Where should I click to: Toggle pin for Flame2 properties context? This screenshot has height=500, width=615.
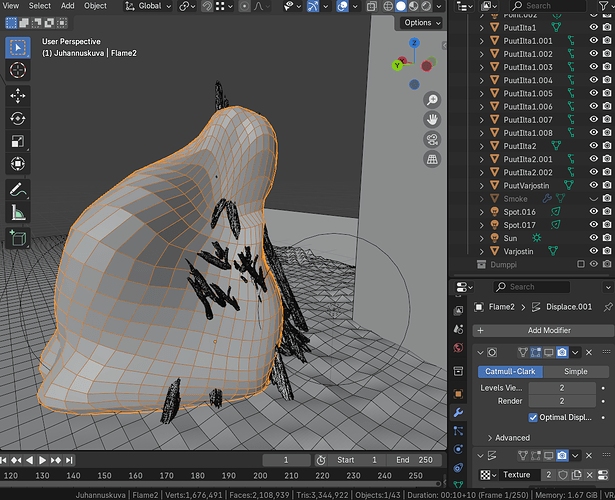(x=608, y=307)
